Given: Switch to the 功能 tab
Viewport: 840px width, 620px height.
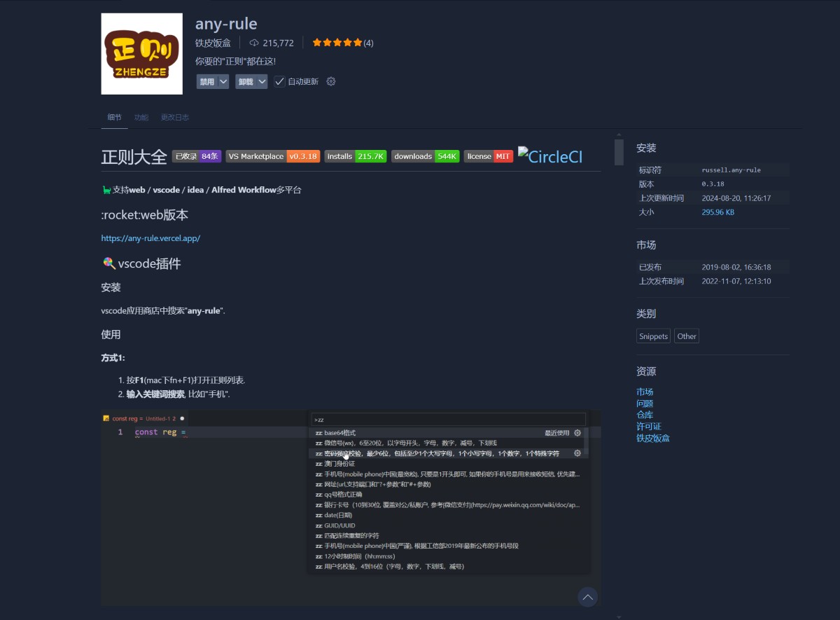Looking at the screenshot, I should 141,117.
